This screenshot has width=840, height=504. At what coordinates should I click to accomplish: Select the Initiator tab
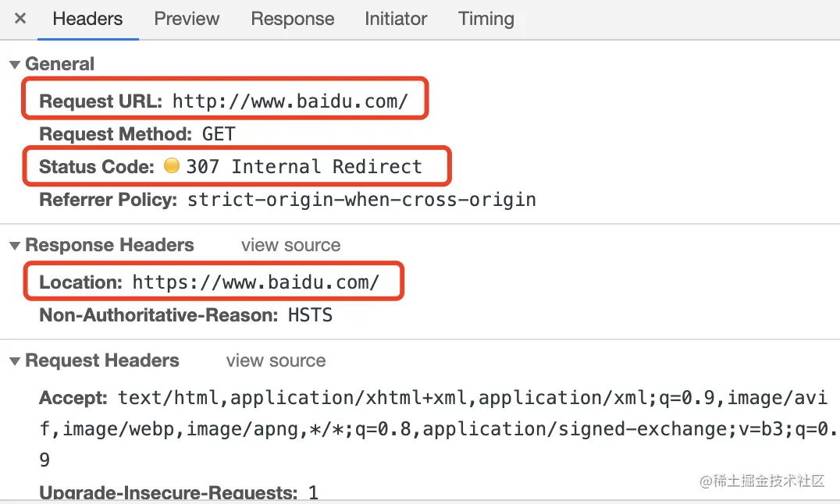(x=396, y=19)
